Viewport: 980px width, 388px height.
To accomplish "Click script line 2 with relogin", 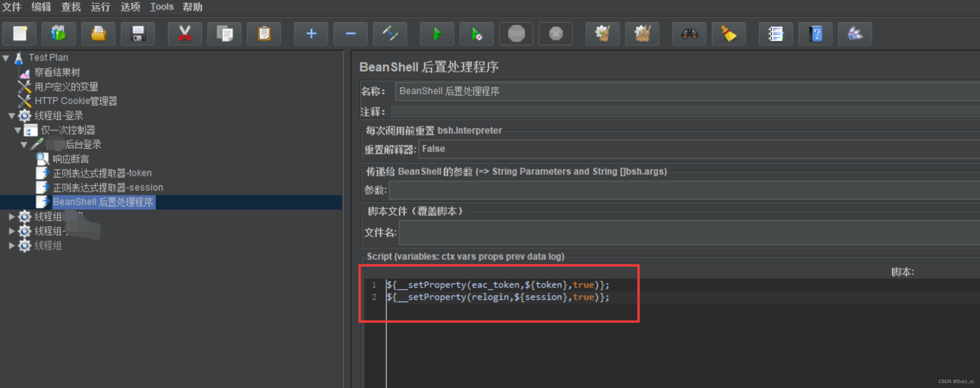I will coord(498,297).
